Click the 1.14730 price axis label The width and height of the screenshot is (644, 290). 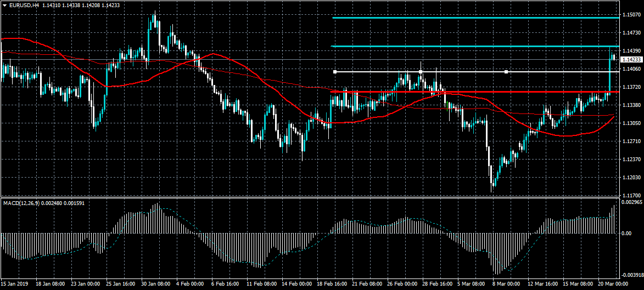point(632,33)
